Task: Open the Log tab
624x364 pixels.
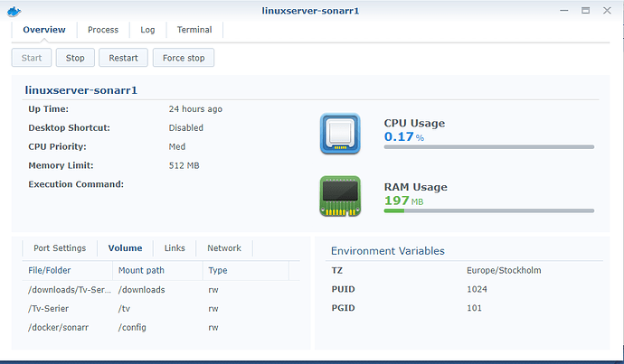Action: pyautogui.click(x=147, y=30)
